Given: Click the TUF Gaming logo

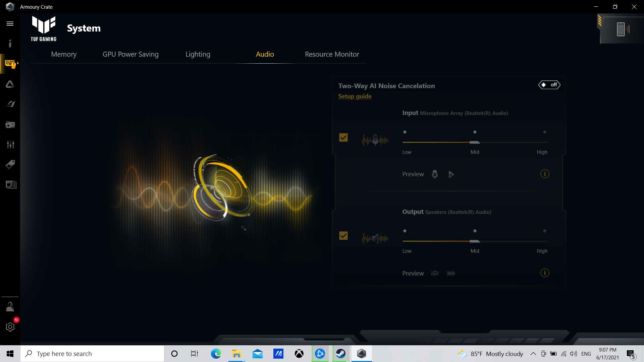Looking at the screenshot, I should pos(44,29).
